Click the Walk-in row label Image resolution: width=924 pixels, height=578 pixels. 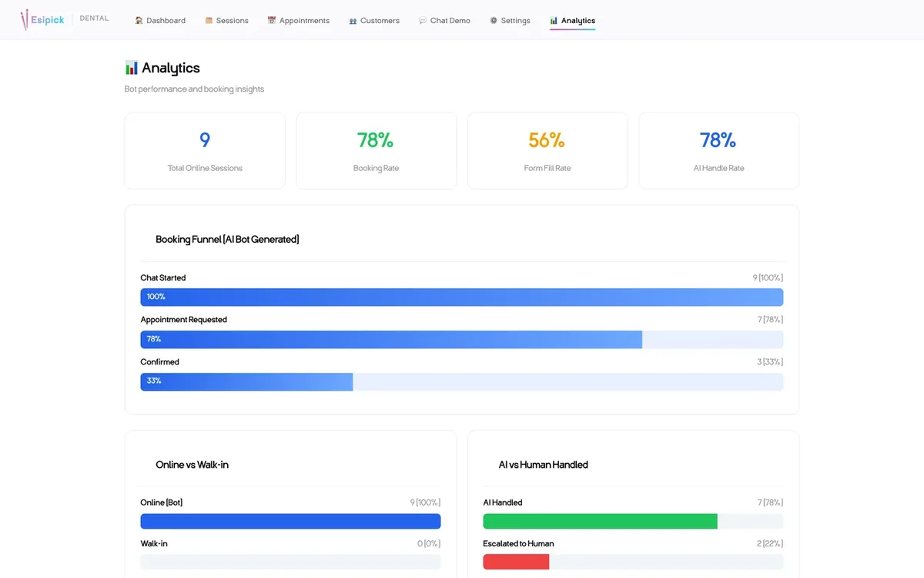154,543
